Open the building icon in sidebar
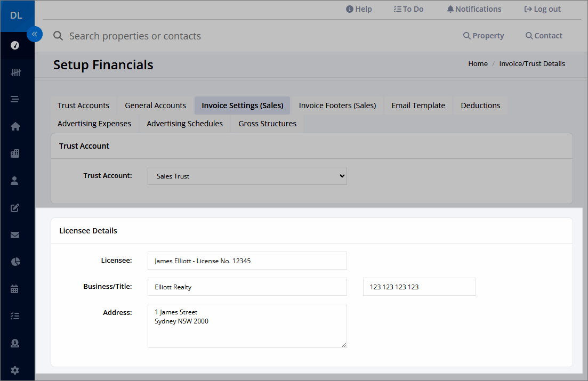The height and width of the screenshot is (381, 588). click(x=15, y=153)
